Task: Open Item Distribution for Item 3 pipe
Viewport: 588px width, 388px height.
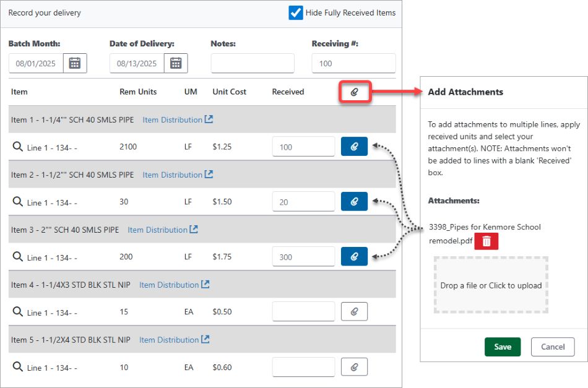Action: click(x=162, y=230)
